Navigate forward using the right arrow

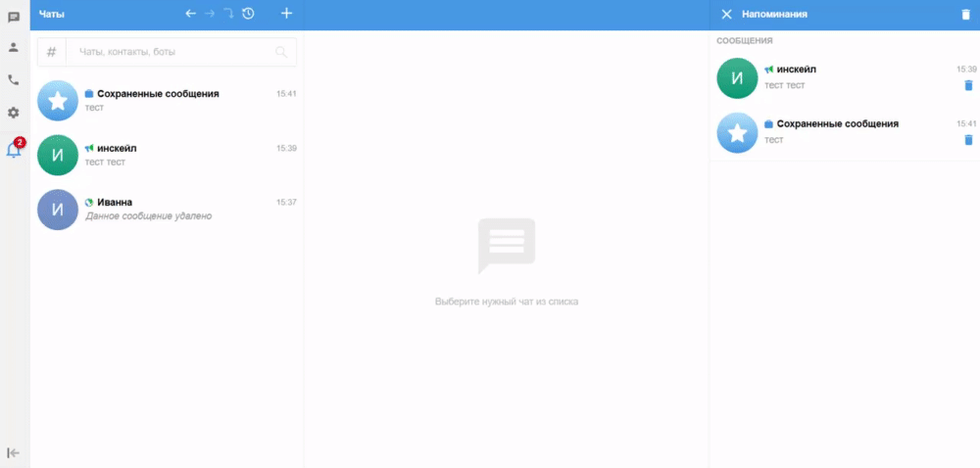click(x=209, y=14)
